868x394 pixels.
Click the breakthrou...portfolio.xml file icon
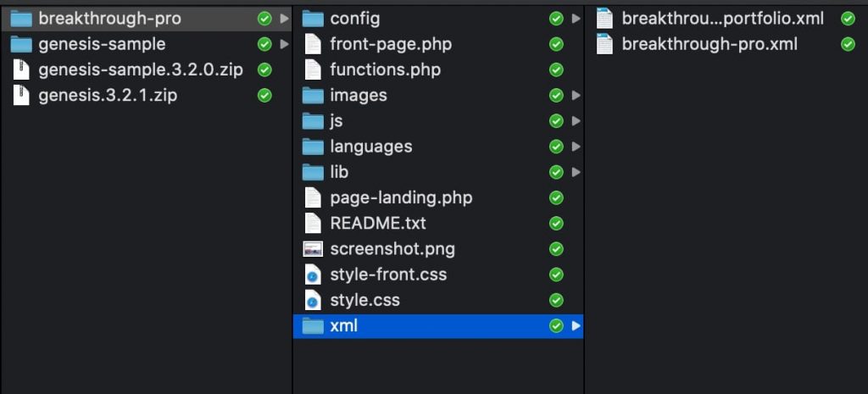[x=604, y=19]
